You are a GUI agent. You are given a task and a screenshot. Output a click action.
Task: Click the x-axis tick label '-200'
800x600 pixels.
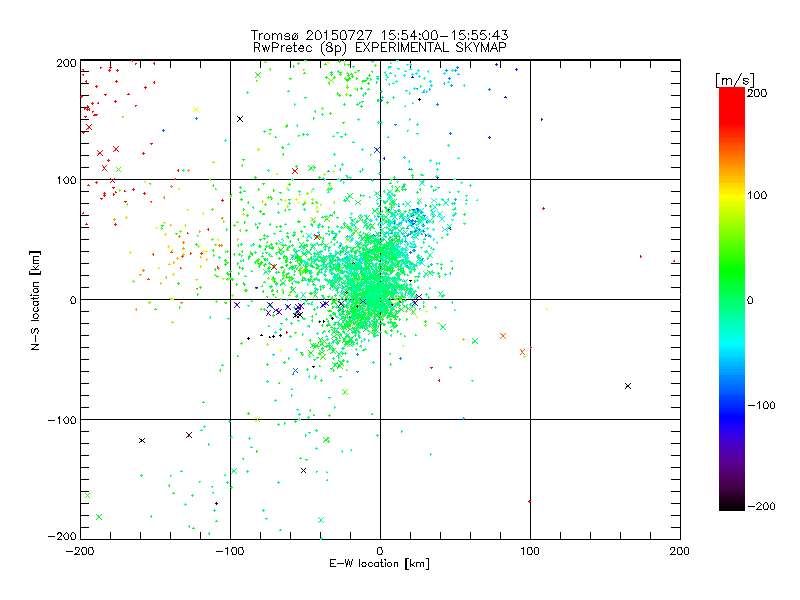point(80,551)
